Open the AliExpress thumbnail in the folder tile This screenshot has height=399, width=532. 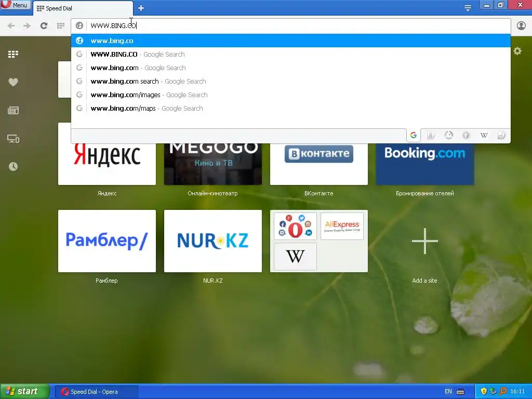[342, 226]
